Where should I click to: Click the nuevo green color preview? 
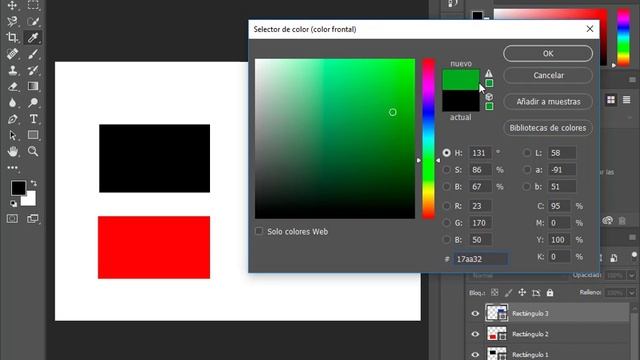[x=461, y=80]
